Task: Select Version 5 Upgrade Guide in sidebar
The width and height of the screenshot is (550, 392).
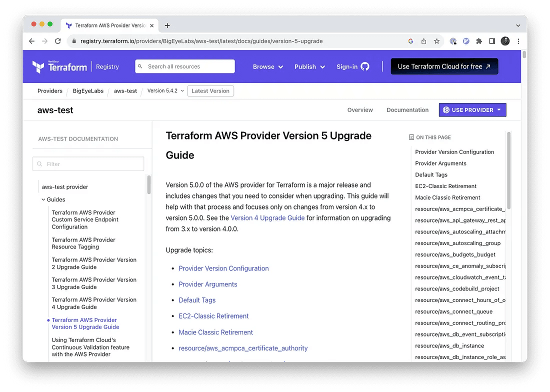Action: pyautogui.click(x=85, y=323)
